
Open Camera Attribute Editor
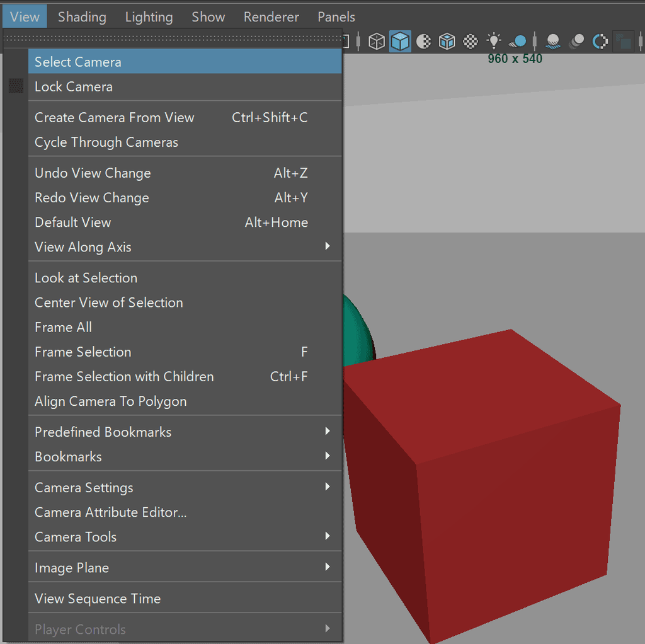click(185, 512)
